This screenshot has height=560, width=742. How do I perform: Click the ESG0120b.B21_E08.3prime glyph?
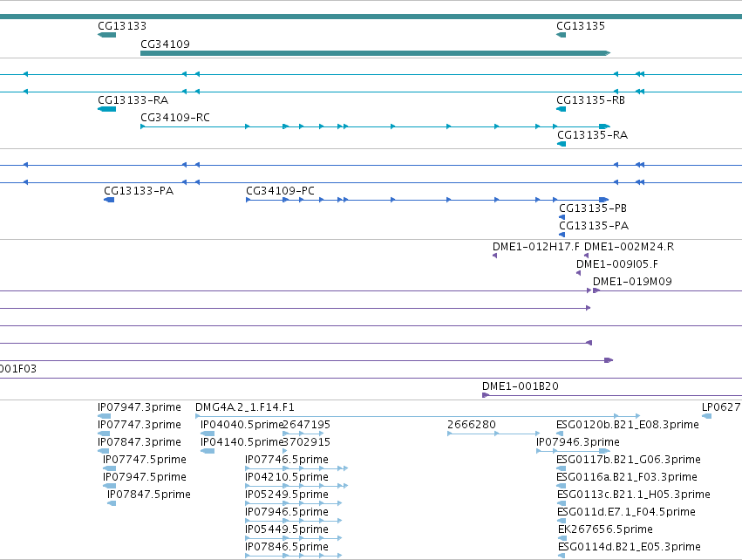click(561, 434)
